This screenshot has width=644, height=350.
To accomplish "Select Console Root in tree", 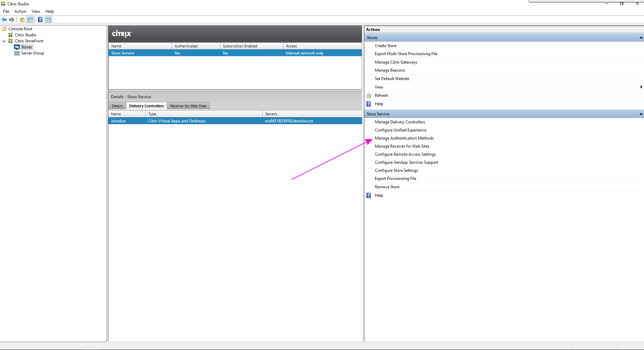I will 20,29.
